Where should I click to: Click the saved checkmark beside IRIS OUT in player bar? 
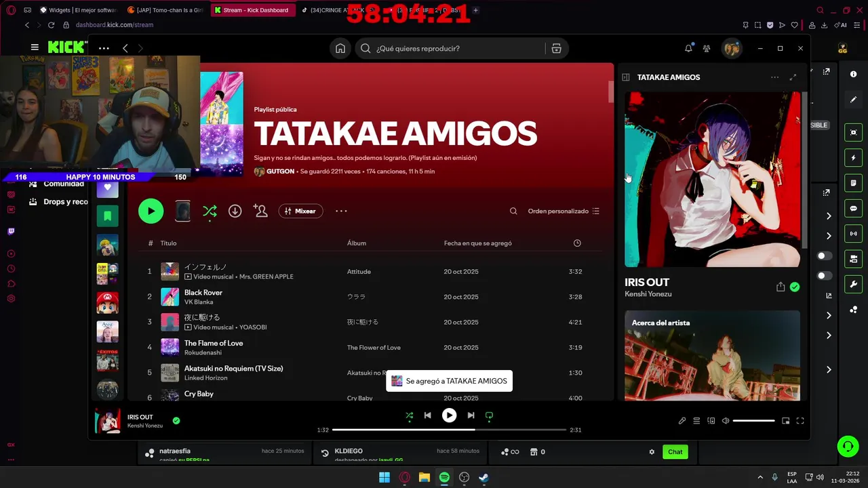point(176,421)
